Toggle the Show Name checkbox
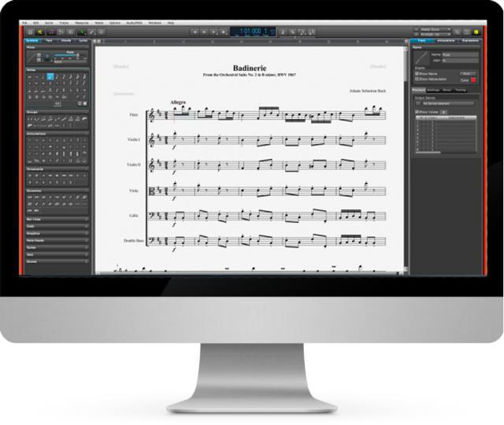 417,72
